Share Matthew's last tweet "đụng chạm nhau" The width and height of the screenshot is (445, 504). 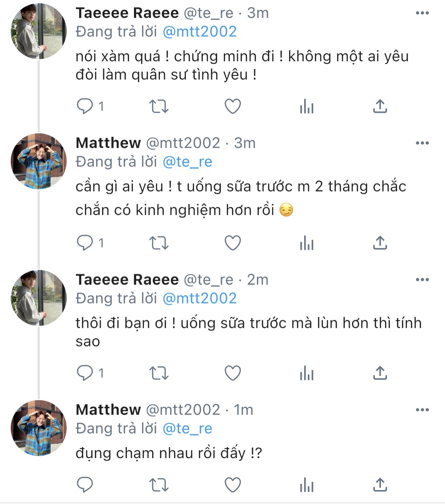click(x=380, y=485)
